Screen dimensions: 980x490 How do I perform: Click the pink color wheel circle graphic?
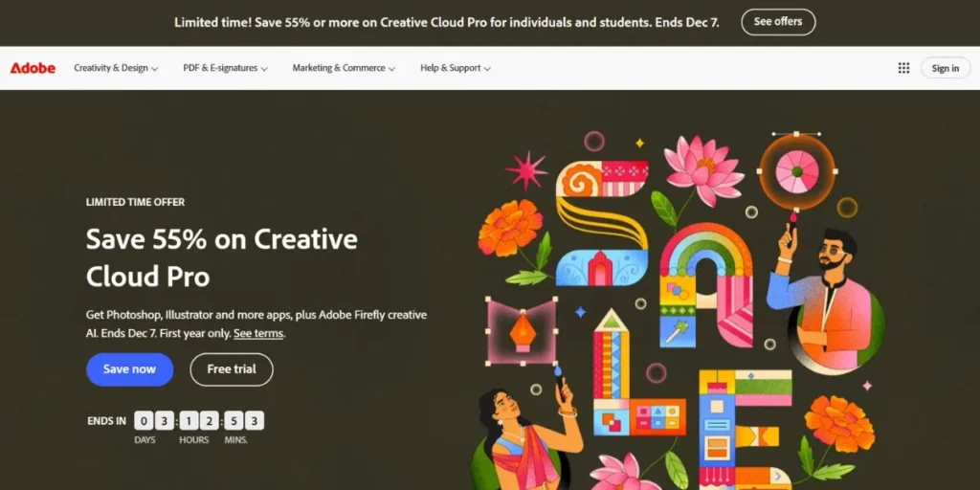point(796,170)
